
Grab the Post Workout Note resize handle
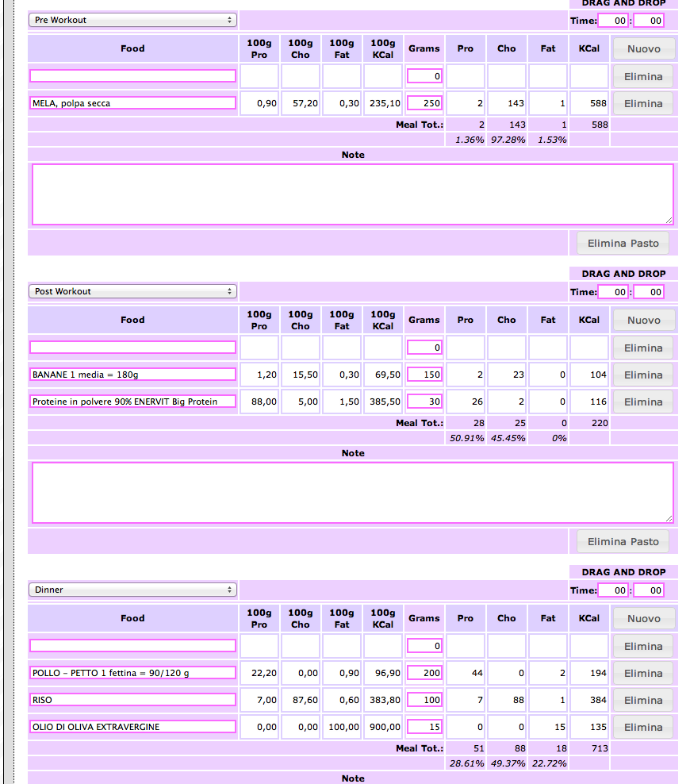[669, 518]
